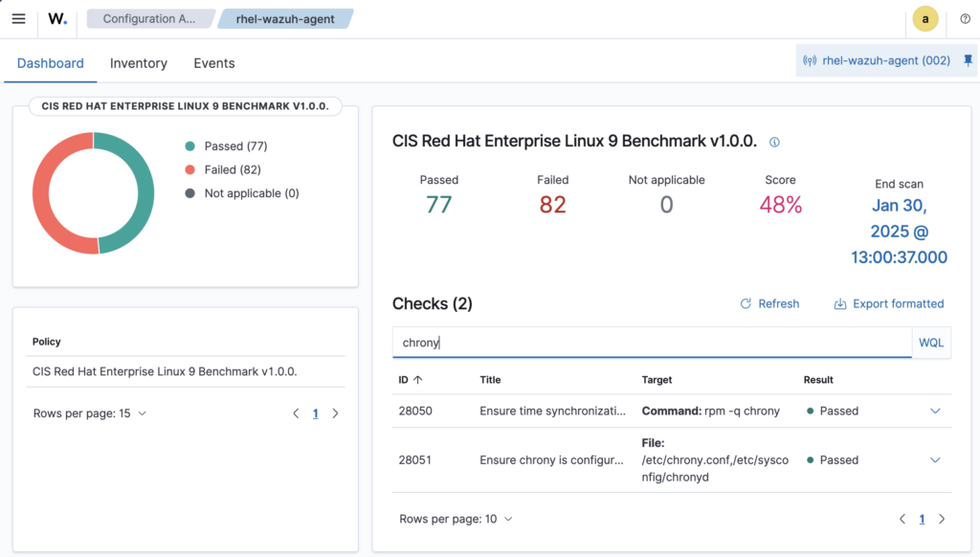The width and height of the screenshot is (980, 557).
Task: Open checks Rows per page: 10 dropdown
Action: pyautogui.click(x=456, y=519)
